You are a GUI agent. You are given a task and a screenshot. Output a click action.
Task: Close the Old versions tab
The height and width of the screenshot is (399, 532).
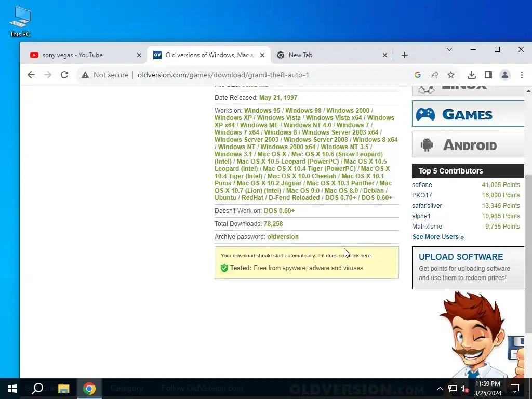pos(262,55)
